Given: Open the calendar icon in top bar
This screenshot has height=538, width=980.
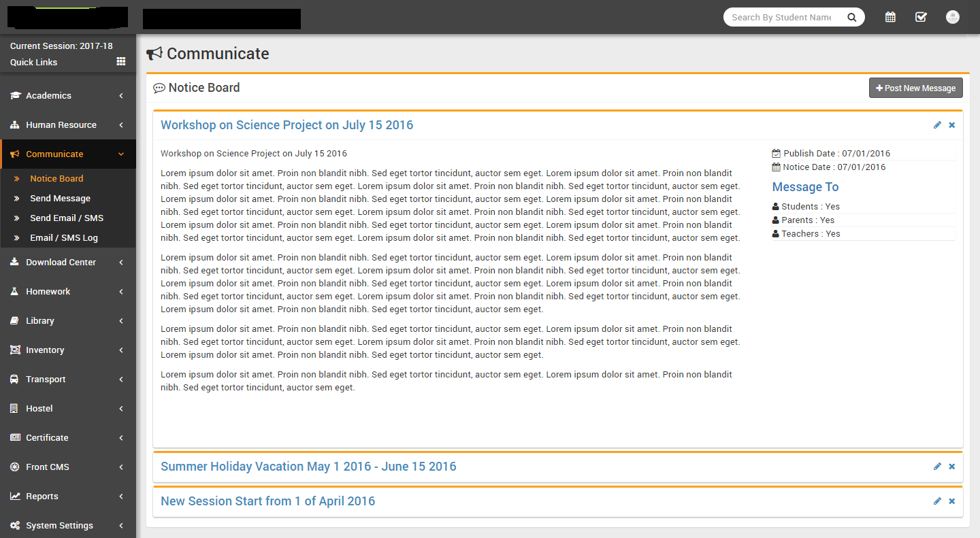Looking at the screenshot, I should coord(890,17).
